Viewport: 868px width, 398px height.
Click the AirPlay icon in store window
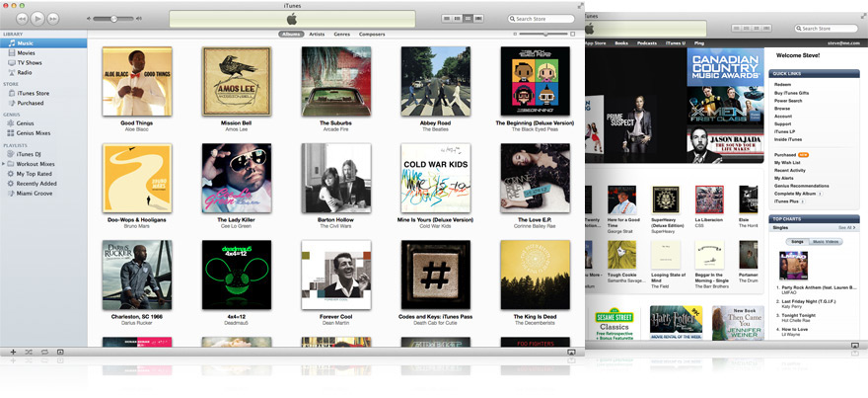point(854,346)
